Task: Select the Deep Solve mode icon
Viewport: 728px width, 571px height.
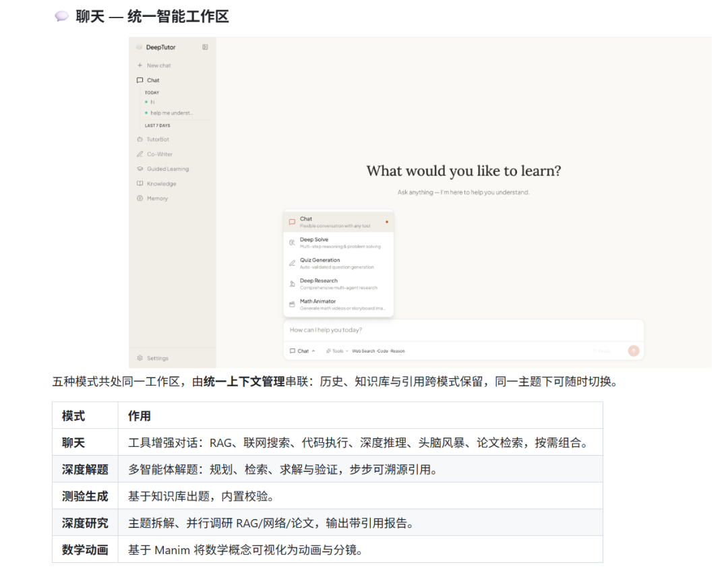Action: pos(291,241)
